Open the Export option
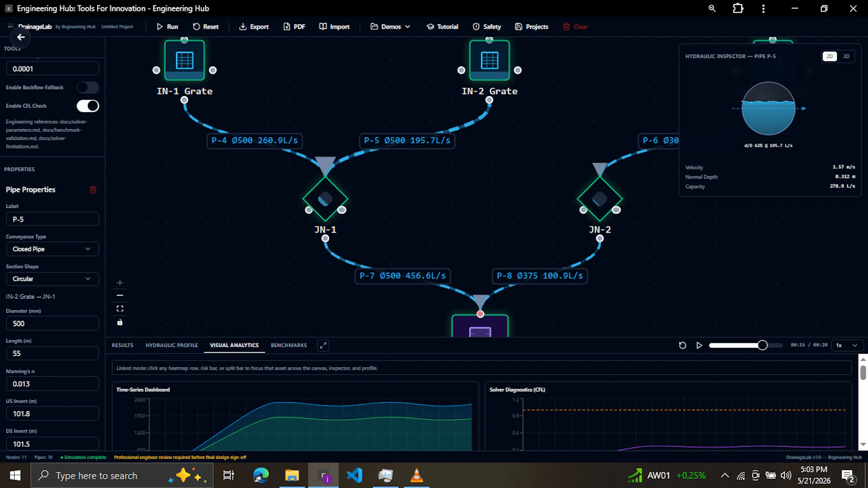Screen dimensions: 868x488 (254, 27)
